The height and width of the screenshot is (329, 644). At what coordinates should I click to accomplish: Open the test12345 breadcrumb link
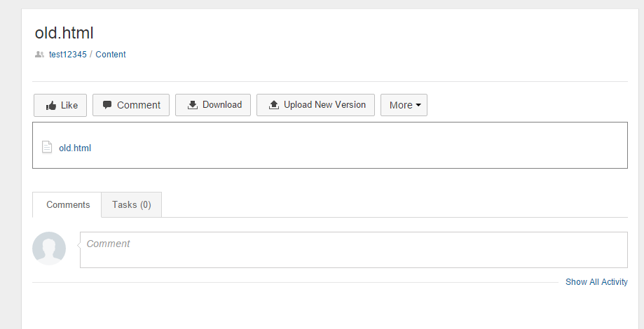click(68, 54)
